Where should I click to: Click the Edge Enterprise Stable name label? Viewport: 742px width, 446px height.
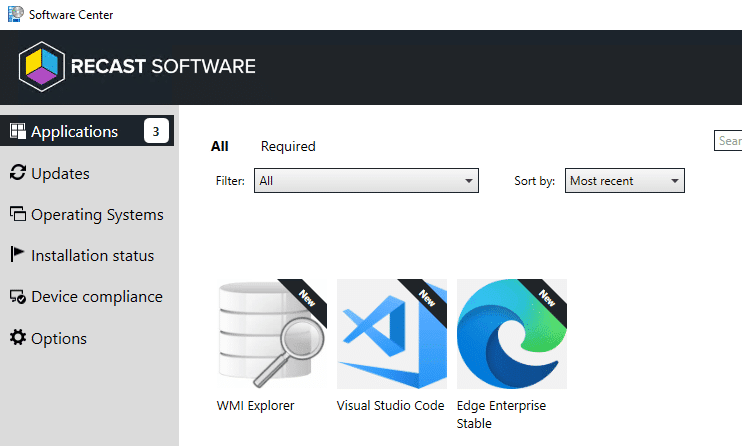point(501,414)
